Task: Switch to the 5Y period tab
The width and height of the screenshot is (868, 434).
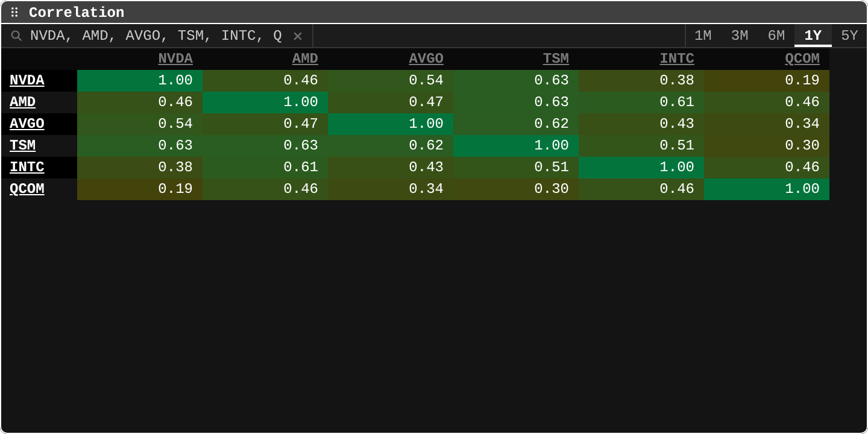Action: 849,36
